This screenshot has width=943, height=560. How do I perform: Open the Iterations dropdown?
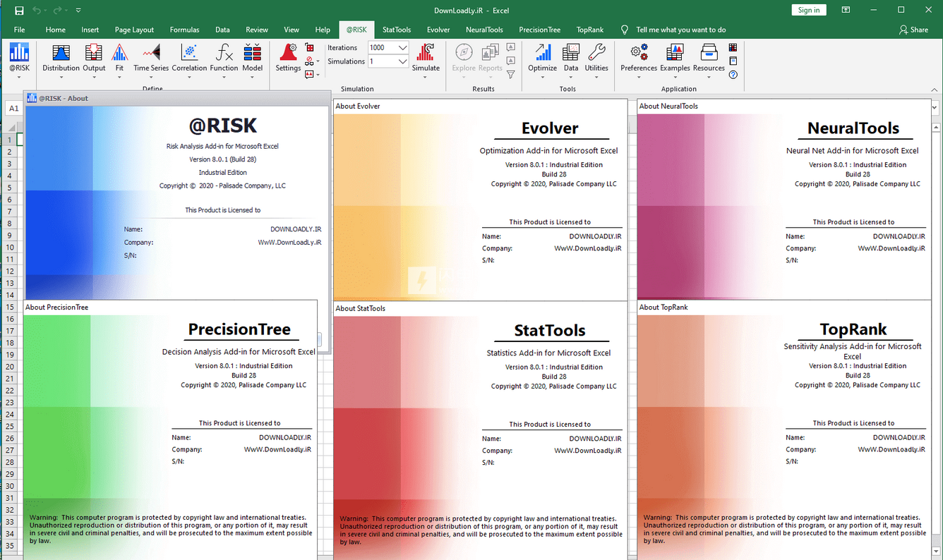402,47
